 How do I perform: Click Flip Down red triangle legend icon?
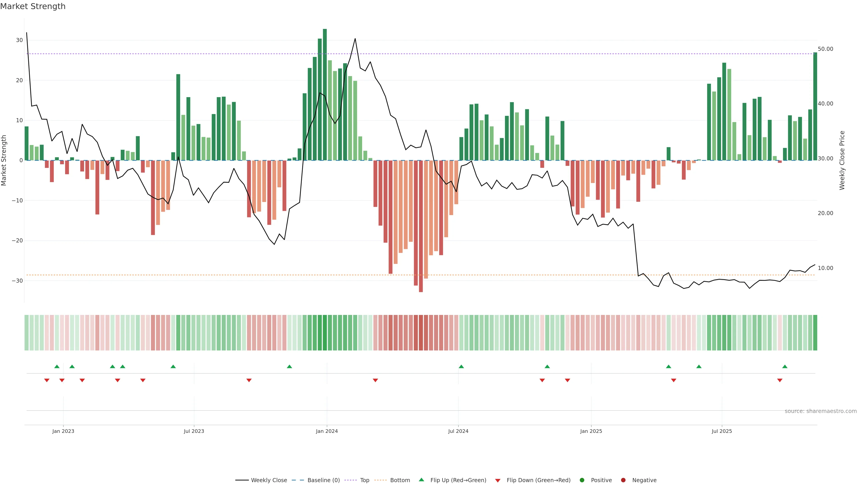click(x=498, y=481)
